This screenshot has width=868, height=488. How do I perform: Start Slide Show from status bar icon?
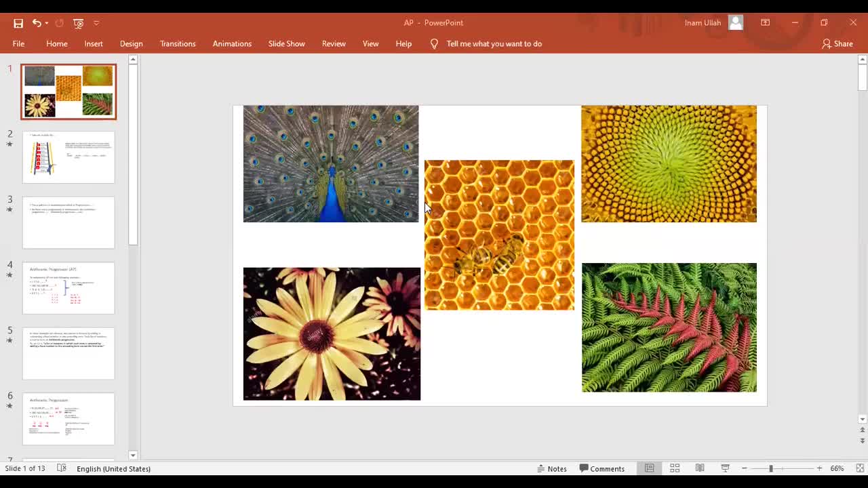click(x=725, y=468)
